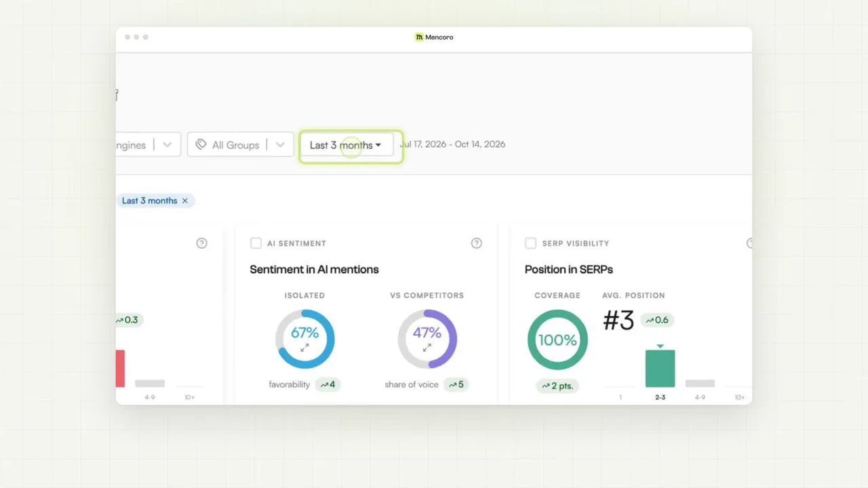The width and height of the screenshot is (868, 488).
Task: Tick the SERP Visibility checkbox
Action: [x=530, y=243]
